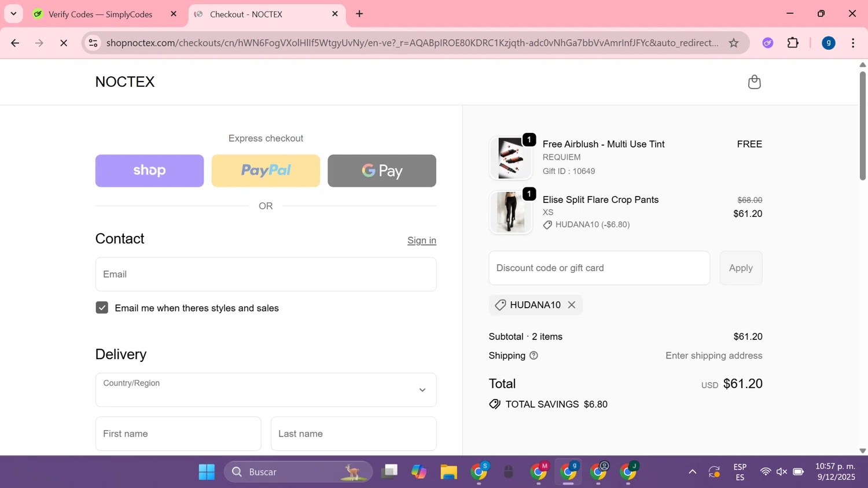Click the NOCTEX store logo
The width and height of the screenshot is (868, 488).
point(125,82)
